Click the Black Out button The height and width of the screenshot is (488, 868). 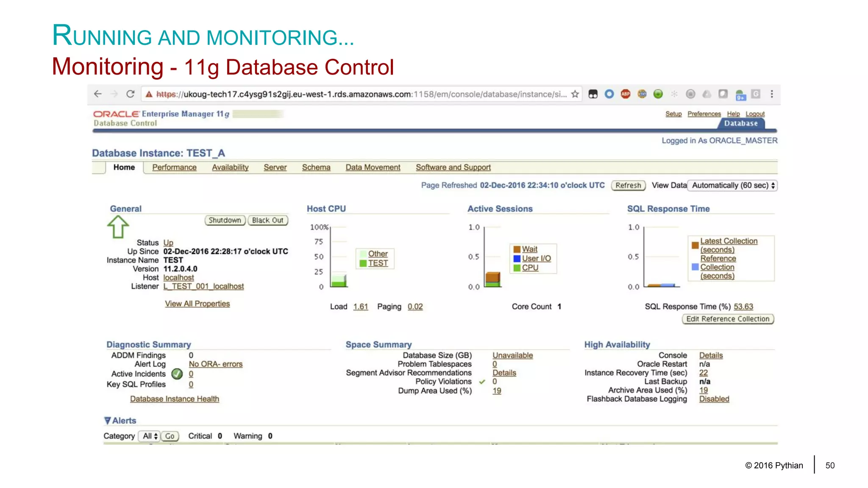click(268, 220)
